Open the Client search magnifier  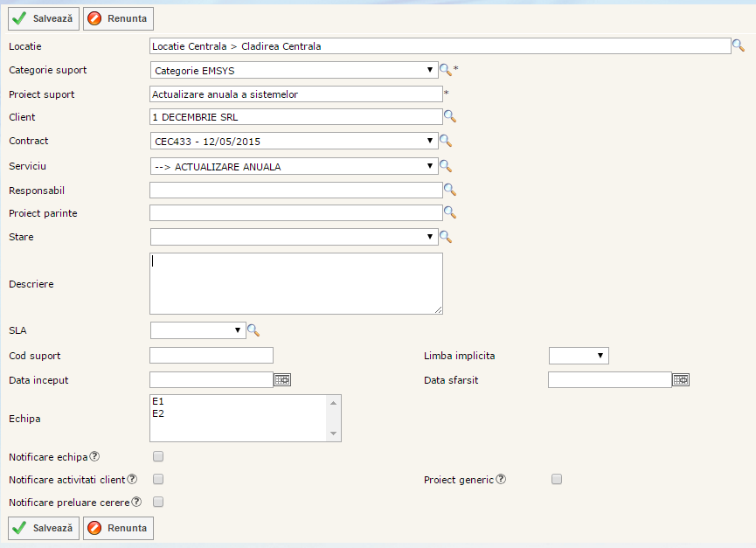click(x=450, y=116)
